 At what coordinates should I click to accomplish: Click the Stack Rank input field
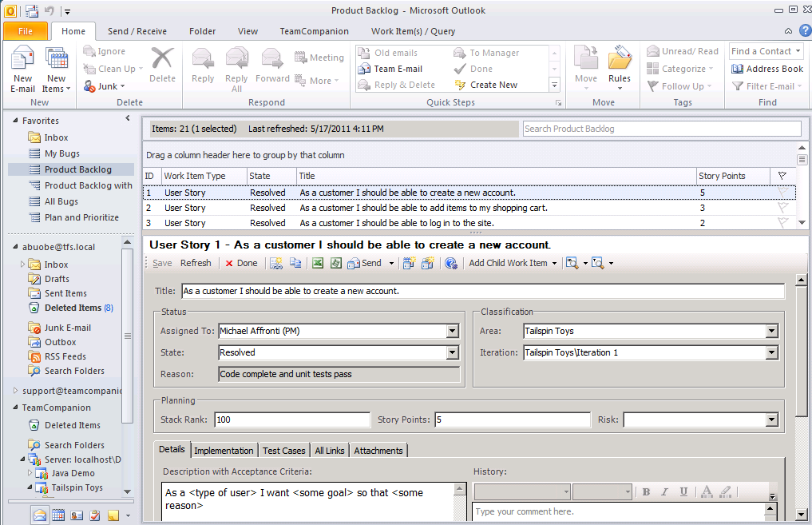(x=292, y=420)
